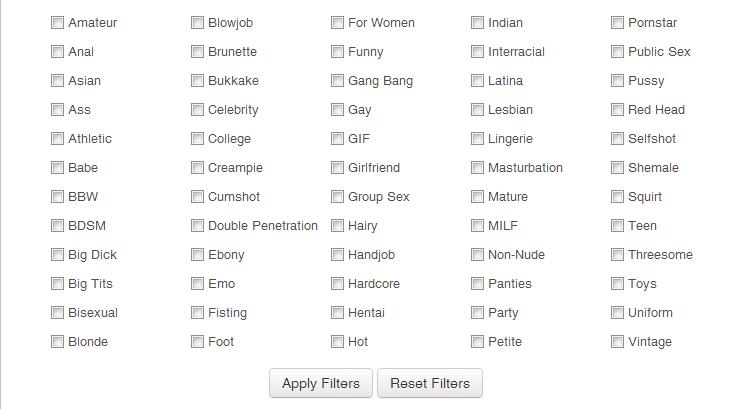Click the Apply Filters button
The width and height of the screenshot is (751, 409).
point(321,383)
